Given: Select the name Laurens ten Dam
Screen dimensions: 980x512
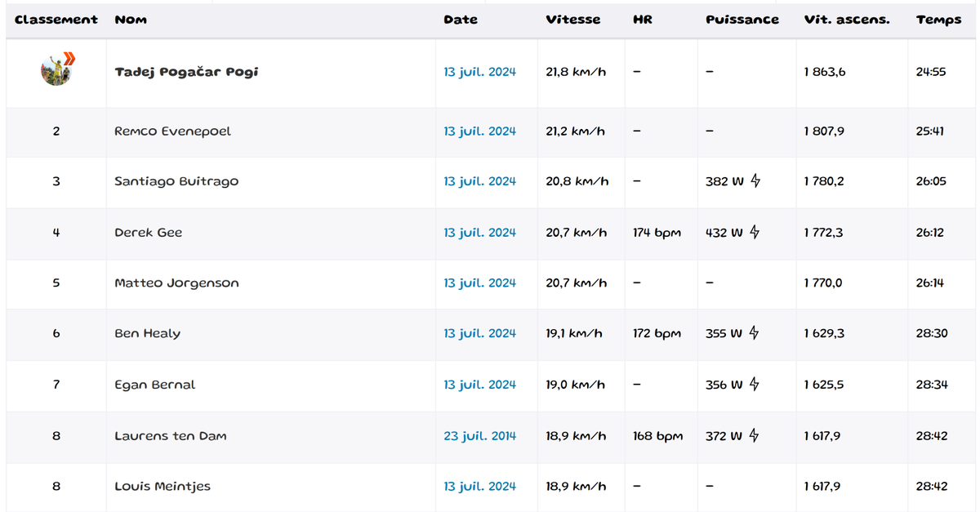Looking at the screenshot, I should coord(170,436).
